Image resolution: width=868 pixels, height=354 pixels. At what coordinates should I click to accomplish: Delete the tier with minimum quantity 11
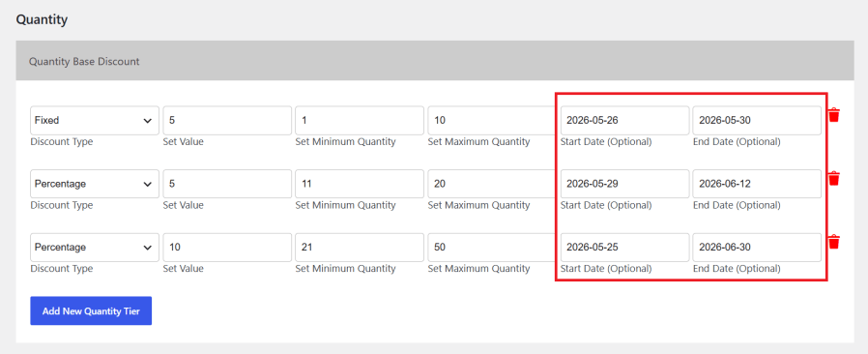pyautogui.click(x=834, y=178)
